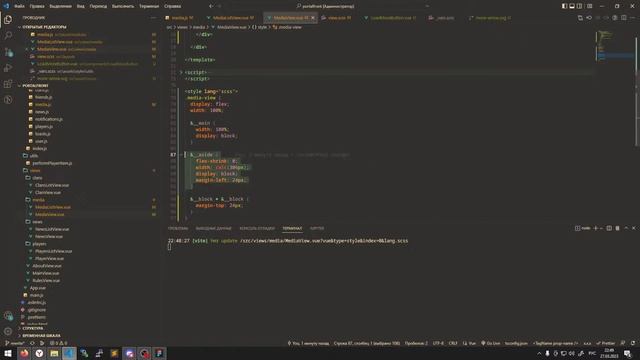Toggle bottom panel layout icon in title bar
Screen dimensions: 640x360
click(572, 6)
